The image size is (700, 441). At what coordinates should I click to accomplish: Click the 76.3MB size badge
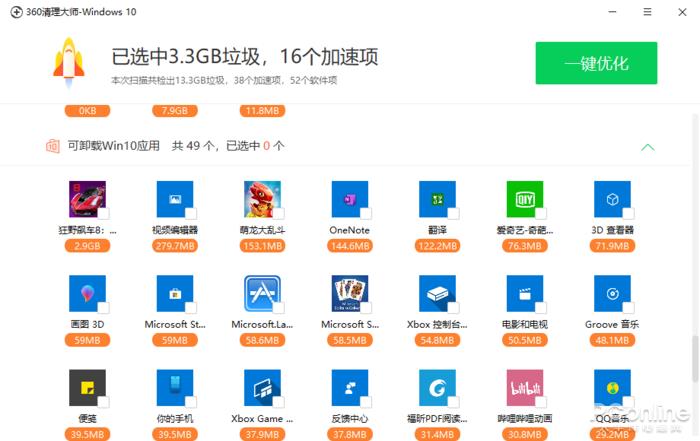[x=525, y=246]
